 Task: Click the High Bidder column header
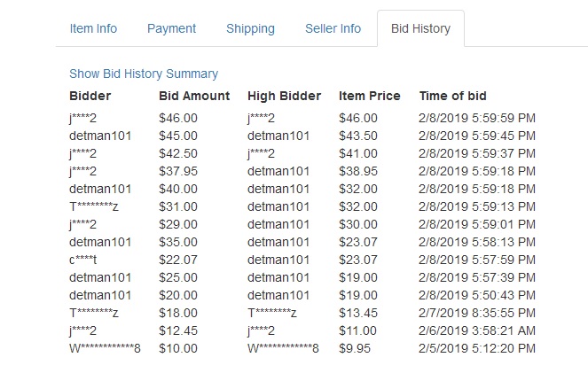[x=285, y=96]
